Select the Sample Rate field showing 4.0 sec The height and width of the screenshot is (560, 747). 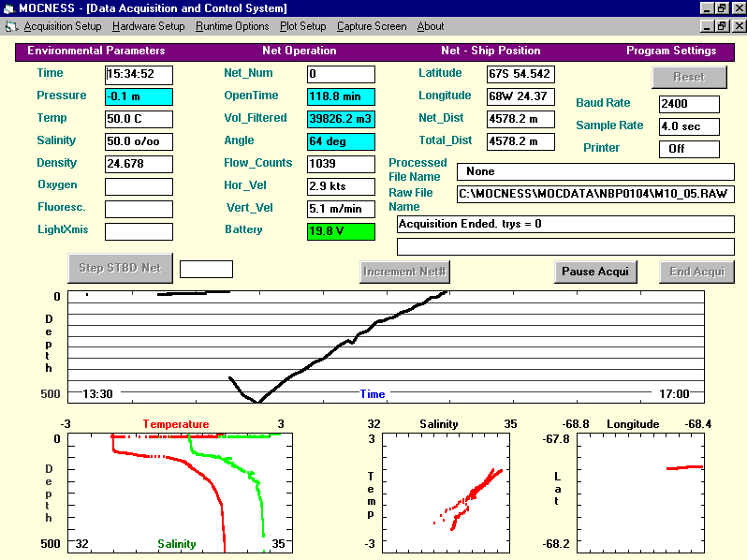click(x=689, y=126)
